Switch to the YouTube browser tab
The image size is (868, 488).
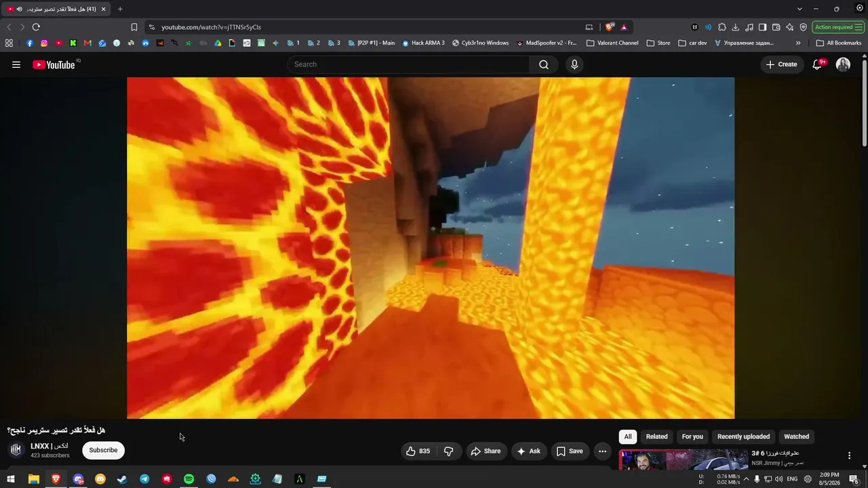[57, 9]
